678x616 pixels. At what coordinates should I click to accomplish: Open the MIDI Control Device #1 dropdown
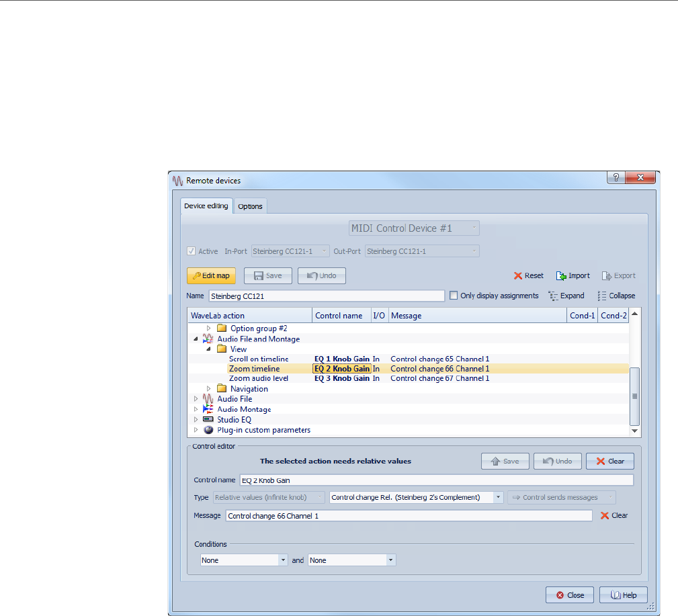pyautogui.click(x=414, y=228)
